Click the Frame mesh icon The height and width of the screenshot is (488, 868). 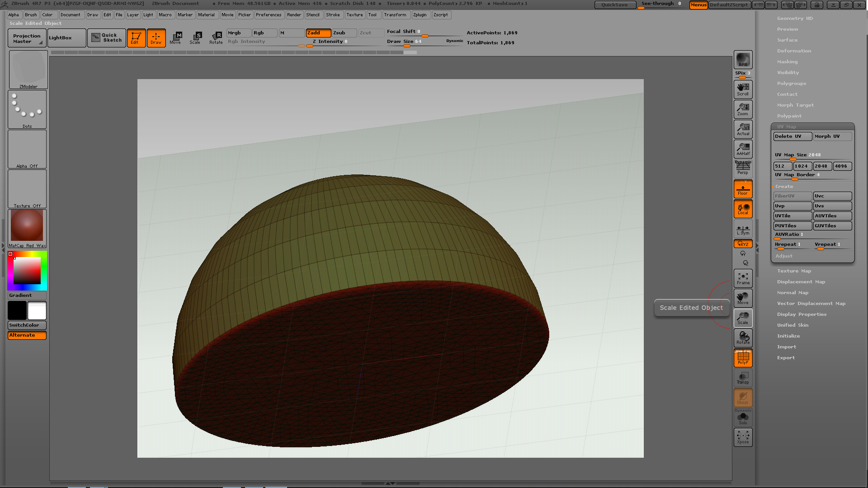point(743,278)
